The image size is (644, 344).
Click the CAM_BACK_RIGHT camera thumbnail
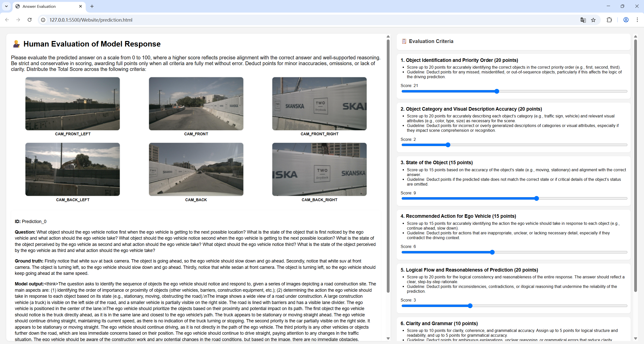pyautogui.click(x=319, y=169)
